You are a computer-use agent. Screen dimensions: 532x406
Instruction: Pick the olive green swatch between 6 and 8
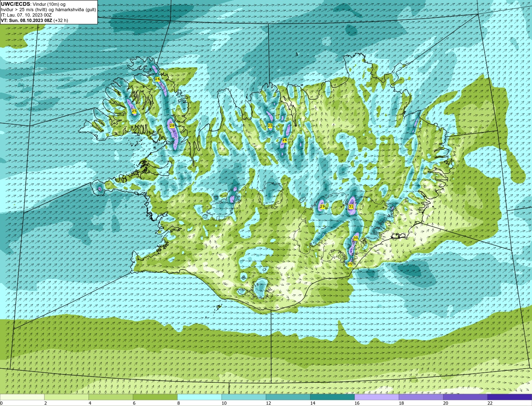click(x=155, y=397)
